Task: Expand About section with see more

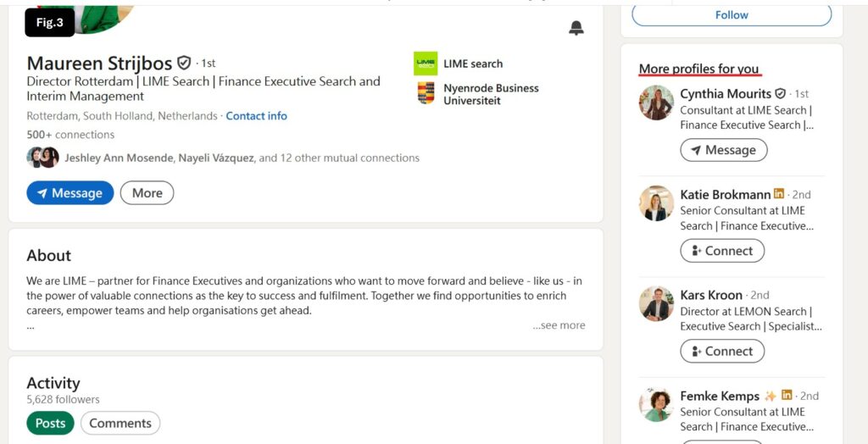Action: (559, 325)
